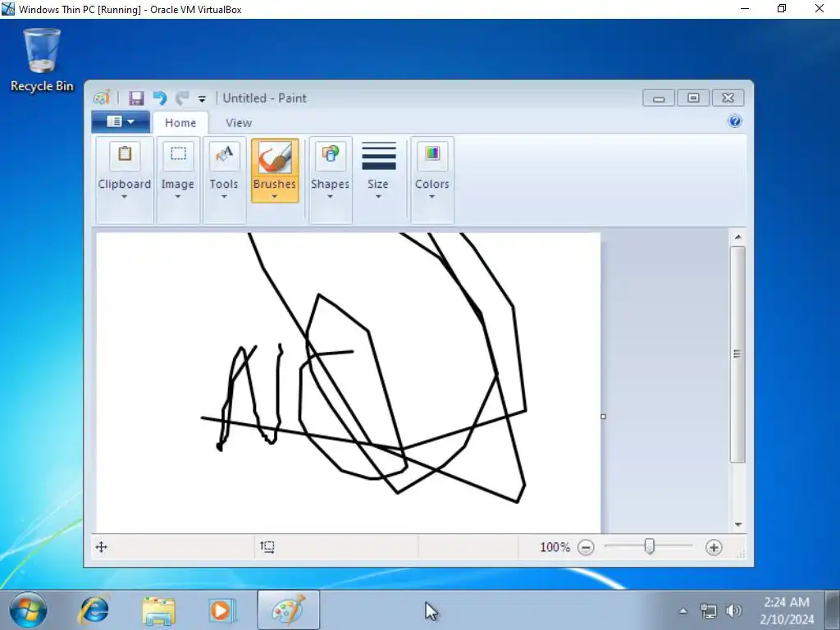Click the Redo arrow in quick access toolbar
The image size is (840, 630).
[183, 98]
